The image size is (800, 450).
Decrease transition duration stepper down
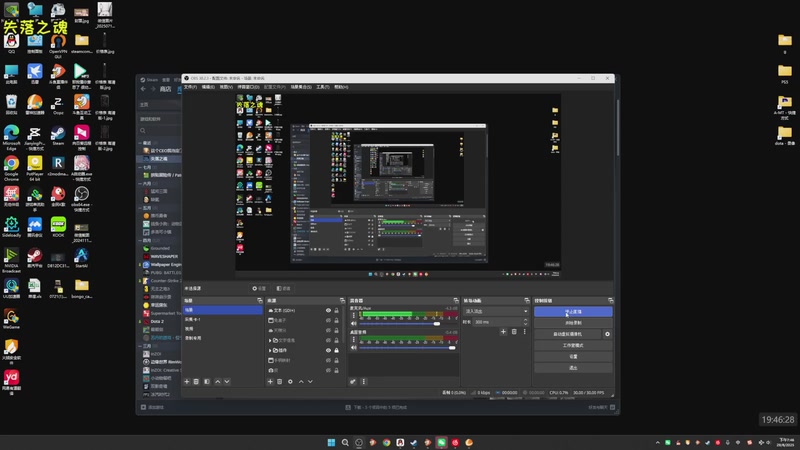tap(526, 324)
